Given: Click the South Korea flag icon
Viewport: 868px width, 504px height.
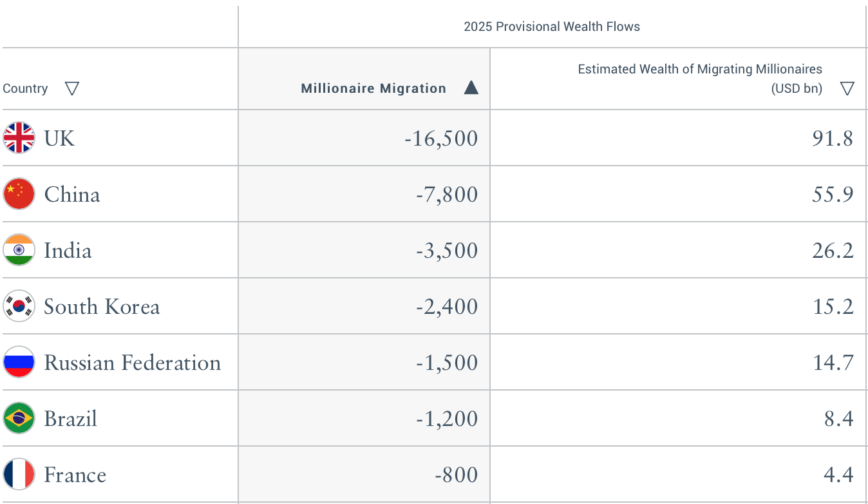Looking at the screenshot, I should [x=19, y=306].
